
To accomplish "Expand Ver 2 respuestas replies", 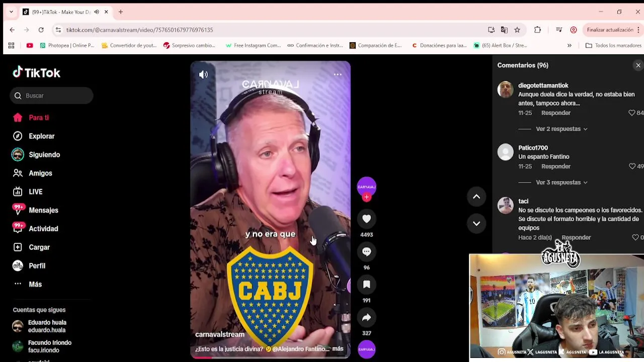I will (x=561, y=129).
